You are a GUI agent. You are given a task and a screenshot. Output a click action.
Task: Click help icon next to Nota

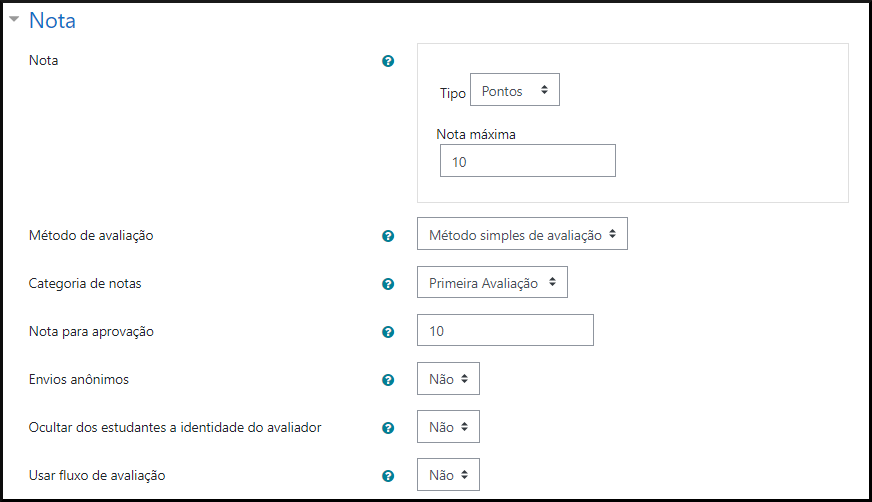tap(388, 61)
